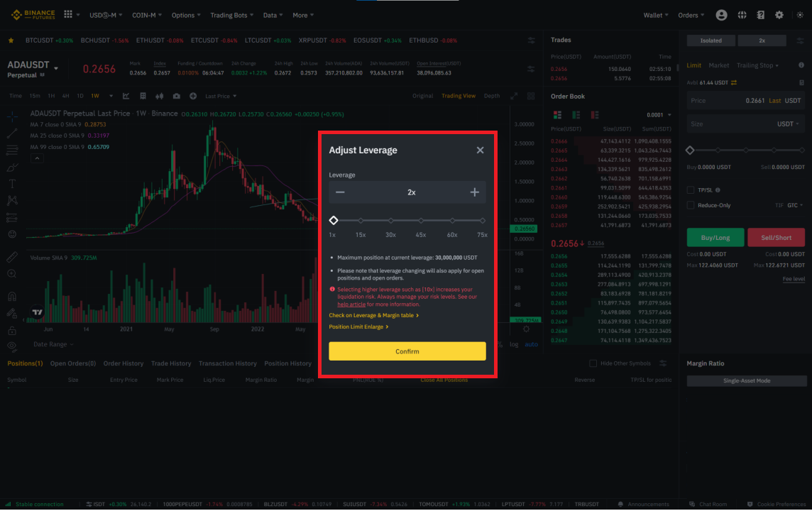The height and width of the screenshot is (511, 812).
Task: Click the Sell/Short button
Action: pos(776,238)
